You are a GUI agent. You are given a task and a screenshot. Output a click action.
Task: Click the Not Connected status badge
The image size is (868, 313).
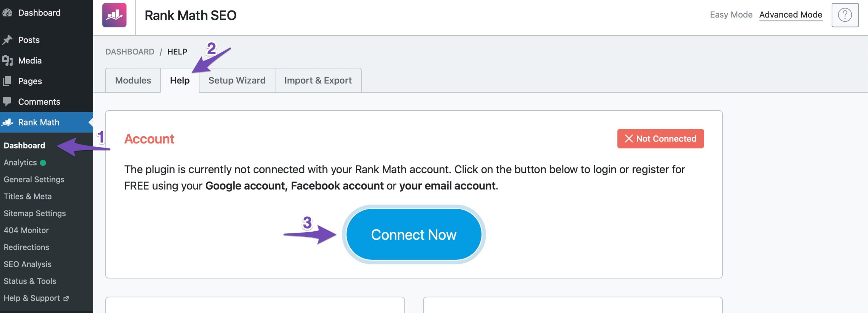tap(660, 139)
